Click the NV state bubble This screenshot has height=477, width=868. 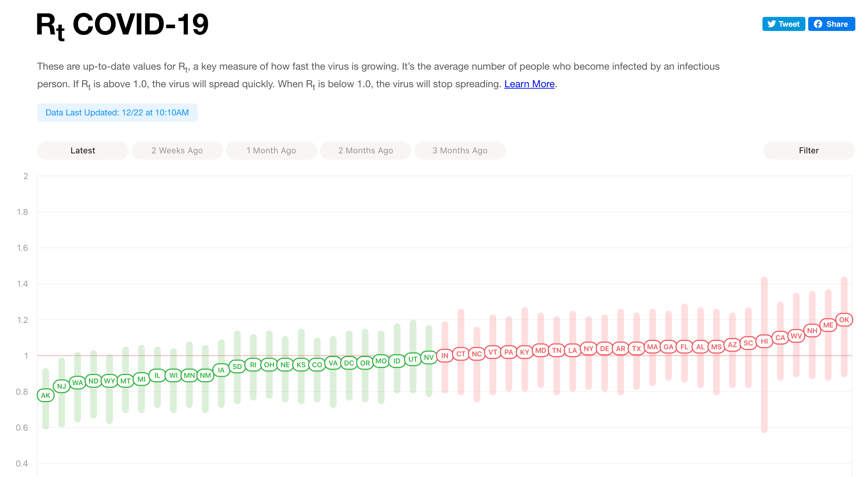pyautogui.click(x=429, y=357)
